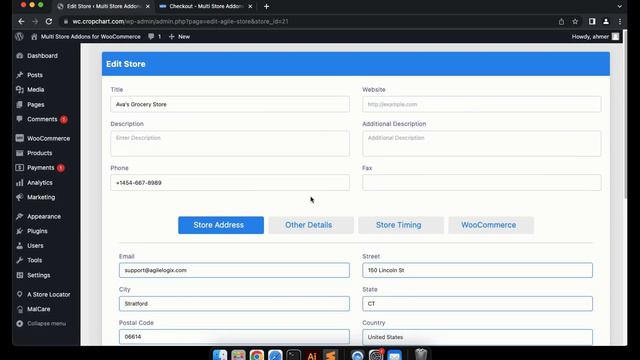Open the Dashboard menu item
Image resolution: width=640 pixels, height=360 pixels.
(42, 56)
